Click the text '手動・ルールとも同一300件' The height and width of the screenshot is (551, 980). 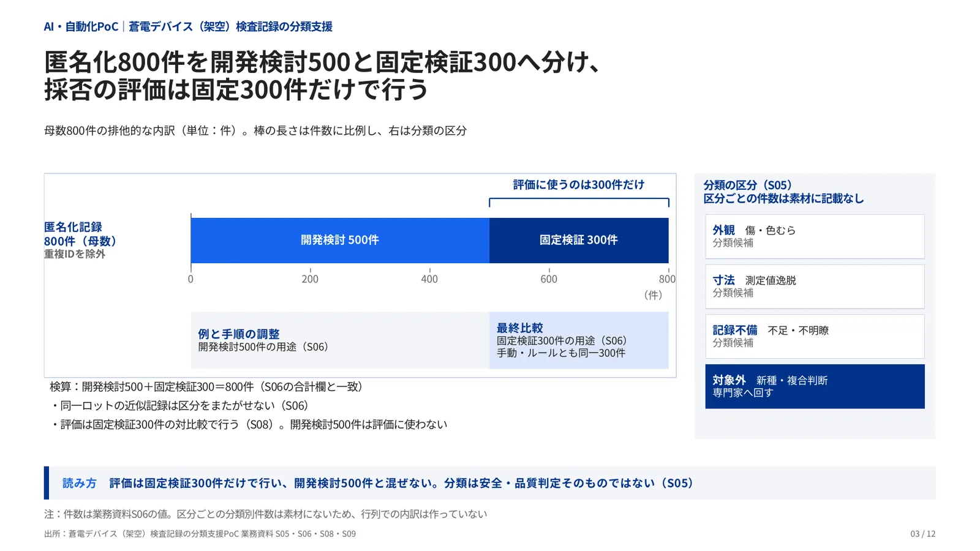tap(561, 353)
